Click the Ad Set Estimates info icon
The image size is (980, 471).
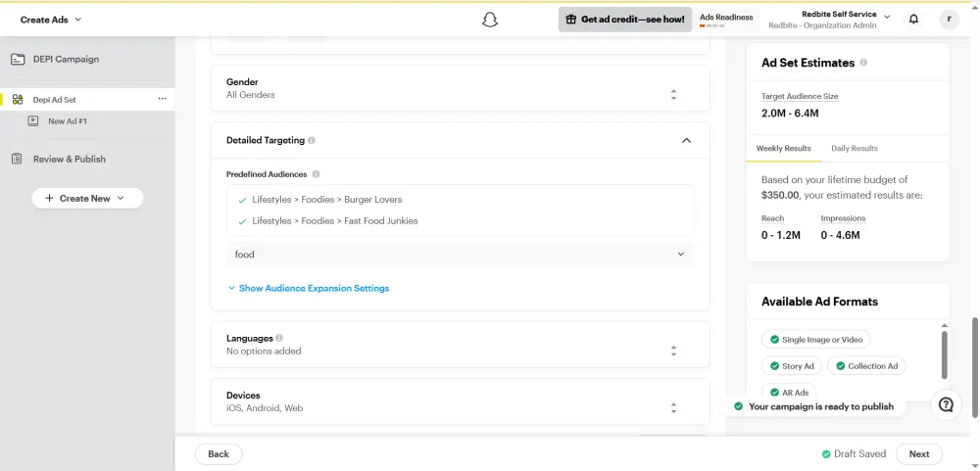pyautogui.click(x=863, y=63)
